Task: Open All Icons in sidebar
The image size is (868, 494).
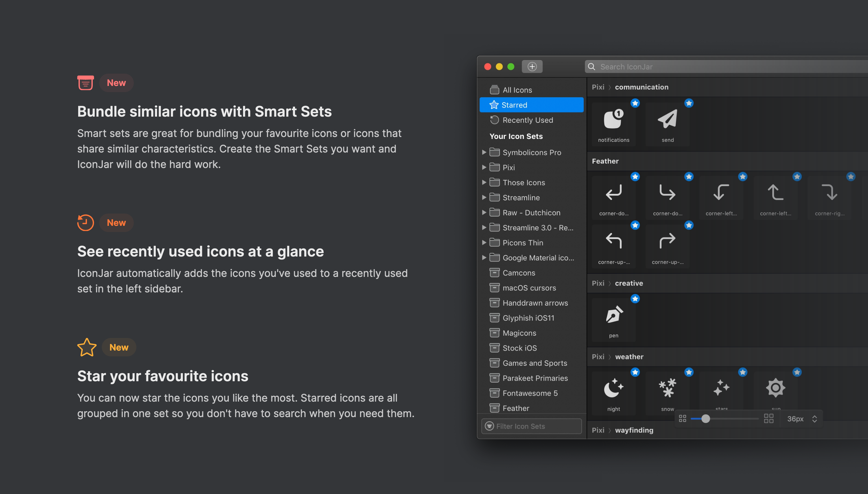Action: [531, 90]
